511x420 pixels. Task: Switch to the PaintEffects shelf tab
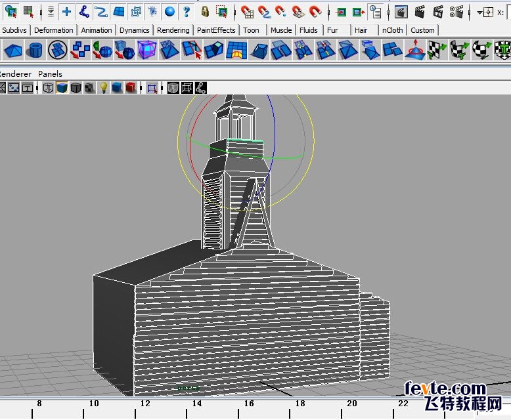tap(216, 30)
